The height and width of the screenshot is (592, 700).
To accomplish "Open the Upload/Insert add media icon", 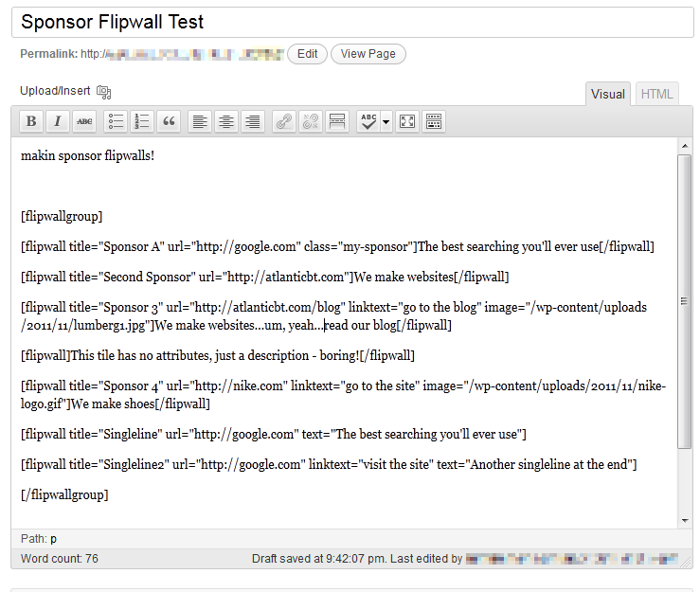I will coord(103,92).
